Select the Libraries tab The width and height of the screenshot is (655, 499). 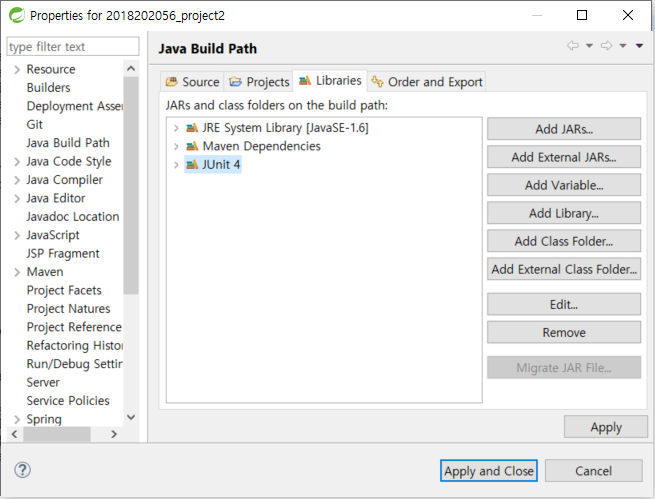point(330,80)
